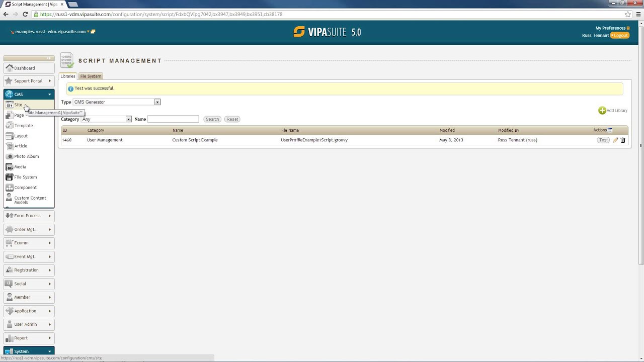The image size is (644, 362).
Task: Click the ID '1460' cell
Action: tap(67, 140)
